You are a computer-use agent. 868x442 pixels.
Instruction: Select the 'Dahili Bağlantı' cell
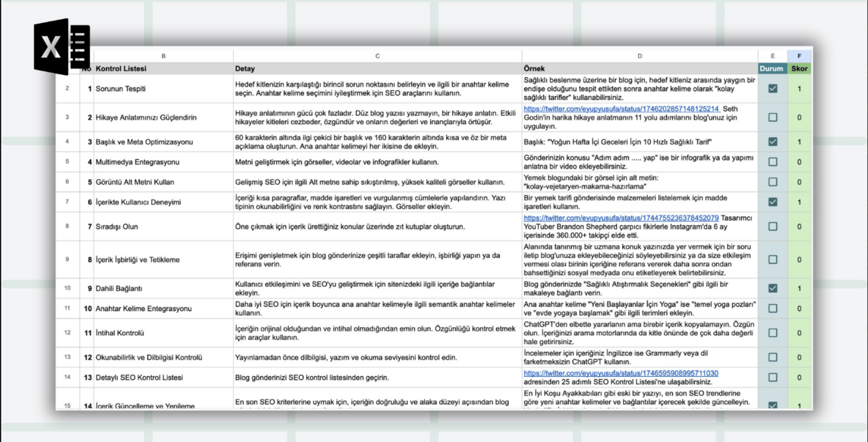point(163,288)
